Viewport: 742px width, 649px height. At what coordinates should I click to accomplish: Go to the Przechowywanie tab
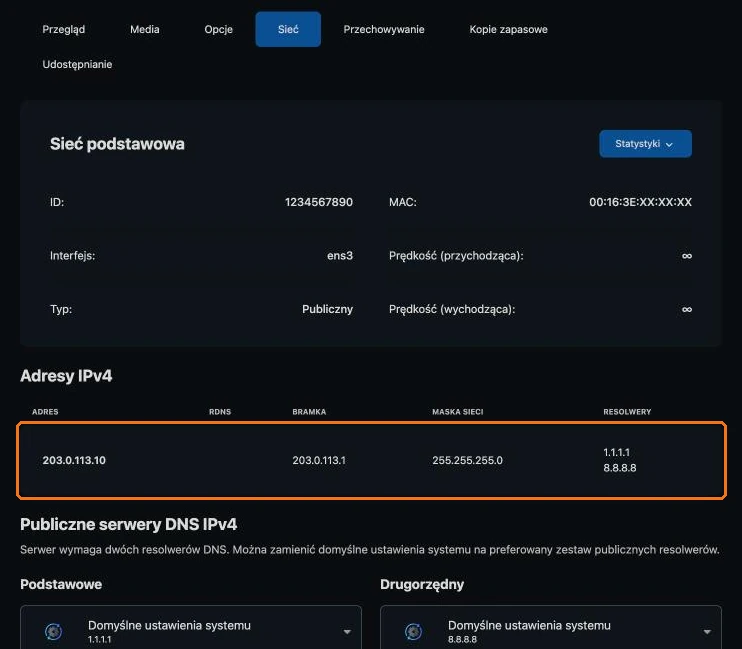tap(384, 29)
